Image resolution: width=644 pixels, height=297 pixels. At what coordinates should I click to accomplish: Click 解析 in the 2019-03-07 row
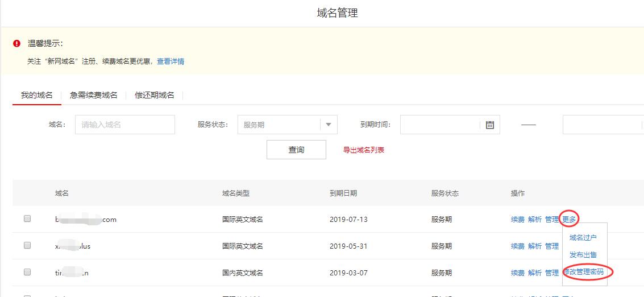click(535, 273)
